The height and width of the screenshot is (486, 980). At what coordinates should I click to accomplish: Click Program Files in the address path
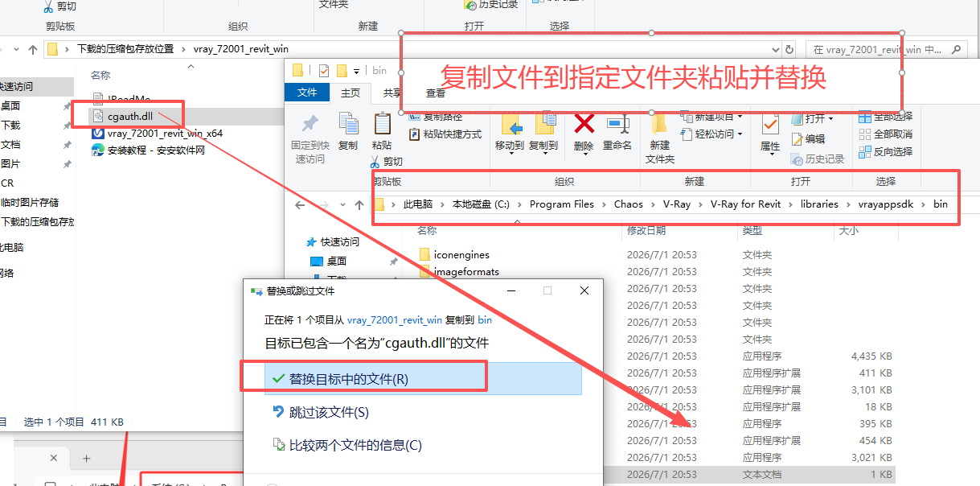[561, 204]
